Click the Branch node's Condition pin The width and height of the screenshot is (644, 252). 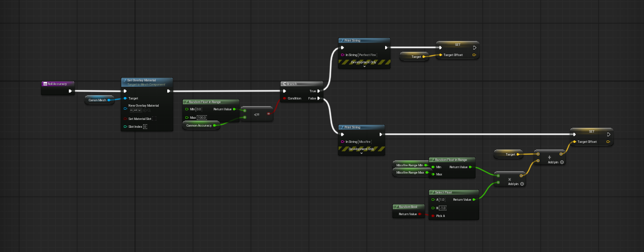point(284,98)
